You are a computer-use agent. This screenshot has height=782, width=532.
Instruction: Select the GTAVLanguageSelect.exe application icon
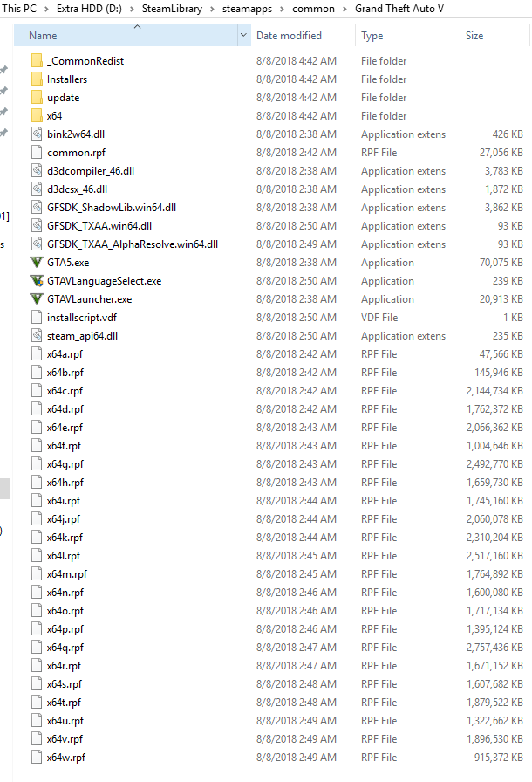37,281
